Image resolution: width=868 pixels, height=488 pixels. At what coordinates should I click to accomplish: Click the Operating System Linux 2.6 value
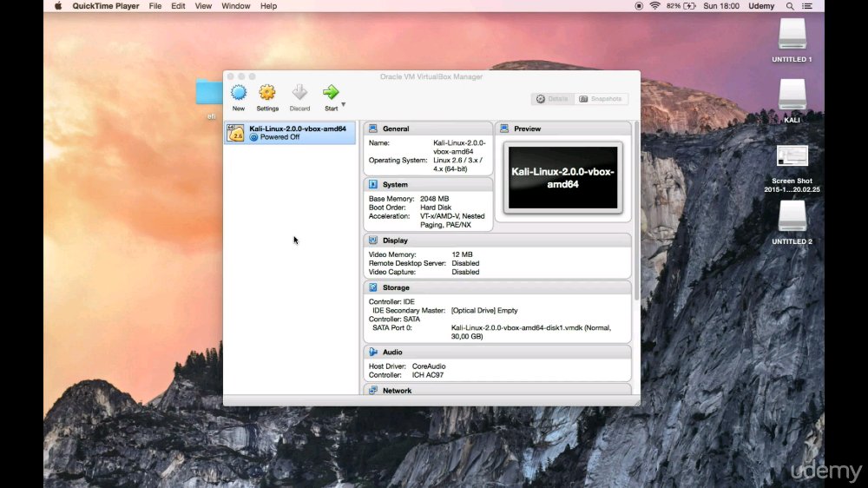point(459,164)
